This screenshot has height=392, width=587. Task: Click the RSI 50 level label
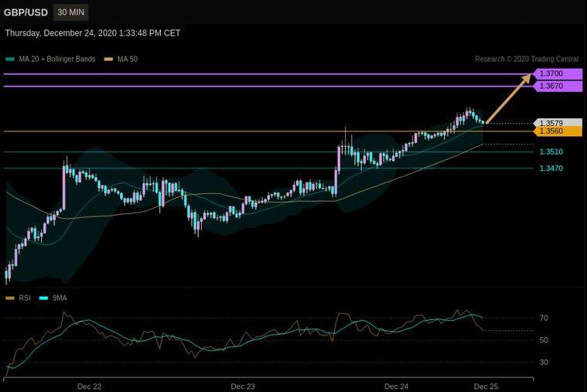[544, 340]
